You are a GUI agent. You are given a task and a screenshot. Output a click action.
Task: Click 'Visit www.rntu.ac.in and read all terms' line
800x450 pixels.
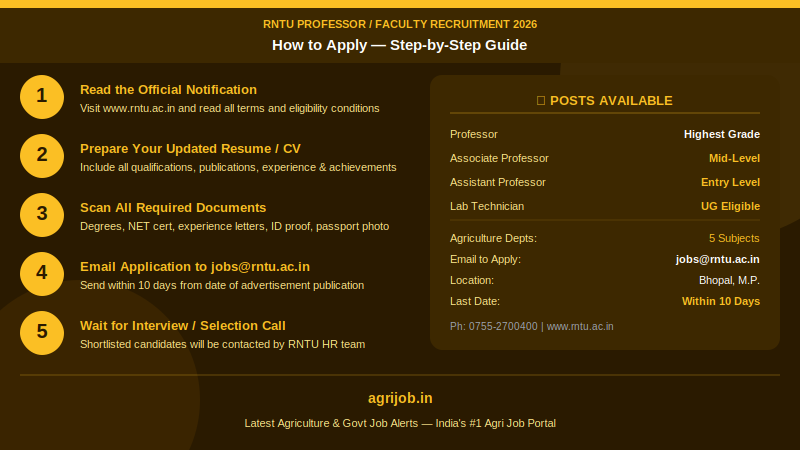tap(230, 108)
